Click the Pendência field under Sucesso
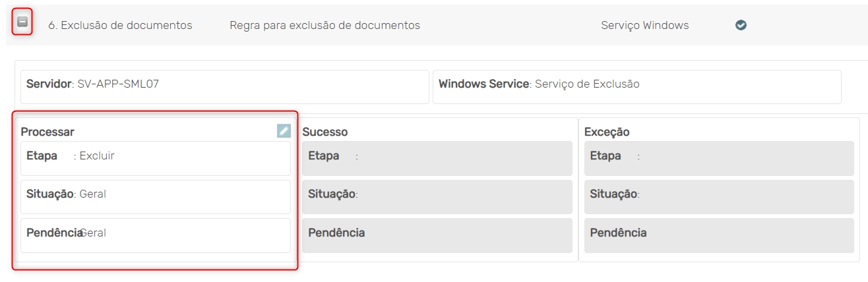The width and height of the screenshot is (868, 282). click(x=437, y=234)
